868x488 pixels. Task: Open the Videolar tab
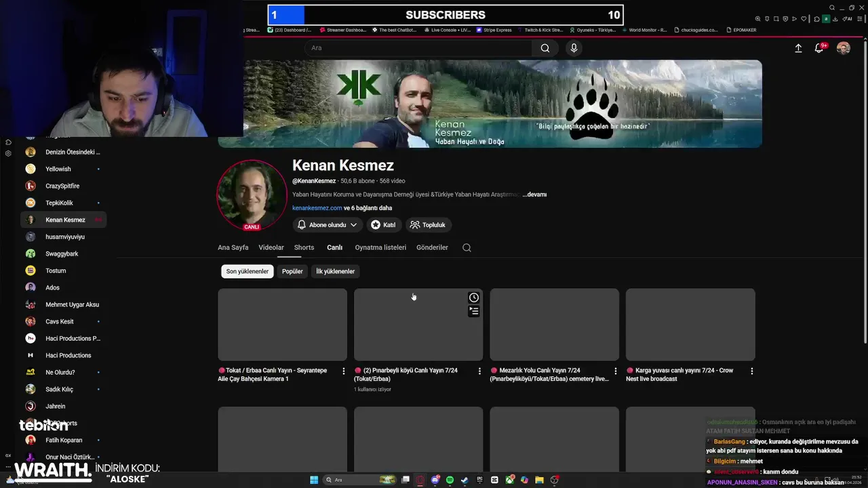pos(271,247)
